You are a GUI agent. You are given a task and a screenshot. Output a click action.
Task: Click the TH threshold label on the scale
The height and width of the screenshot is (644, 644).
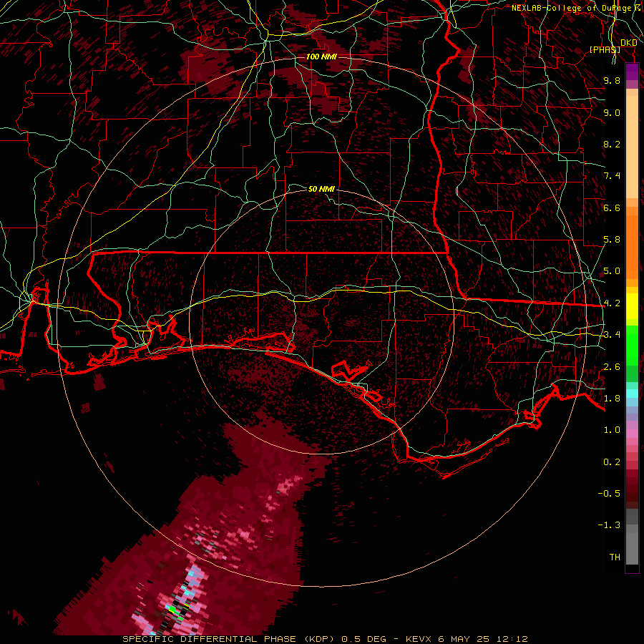point(615,557)
